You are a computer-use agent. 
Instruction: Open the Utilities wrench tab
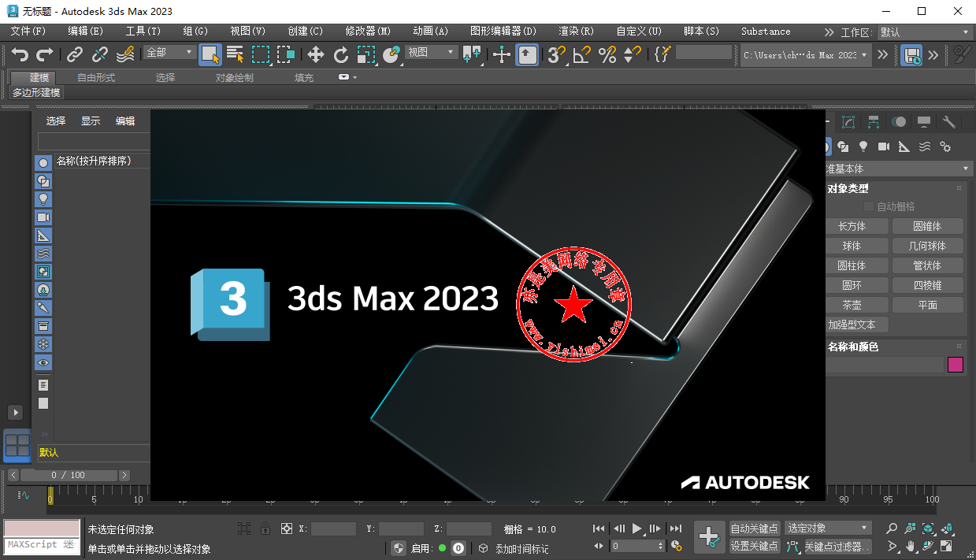tap(949, 122)
